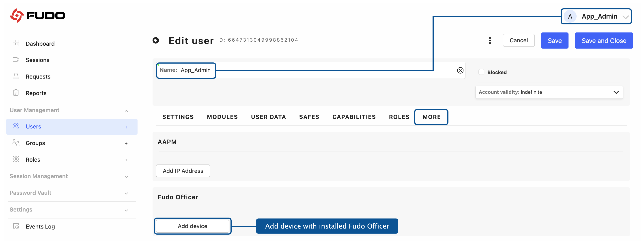
Task: Switch to the USER DATA tab
Action: click(x=268, y=117)
